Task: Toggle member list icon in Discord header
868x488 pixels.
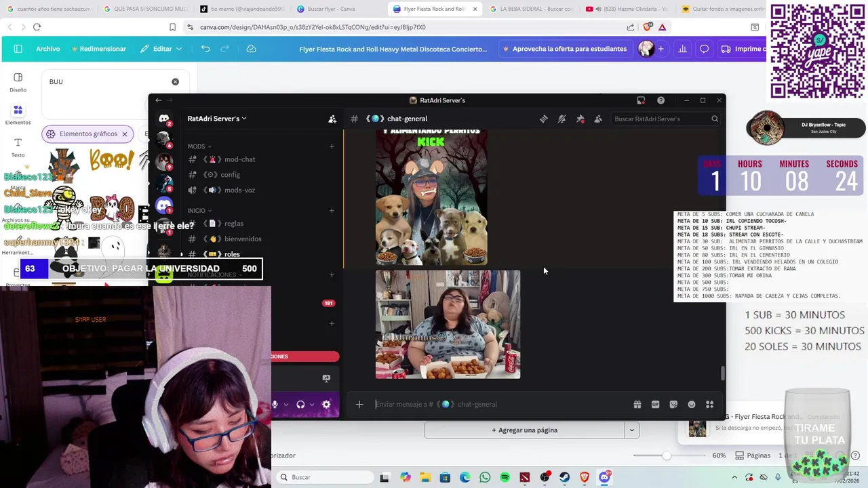Action: pos(598,119)
